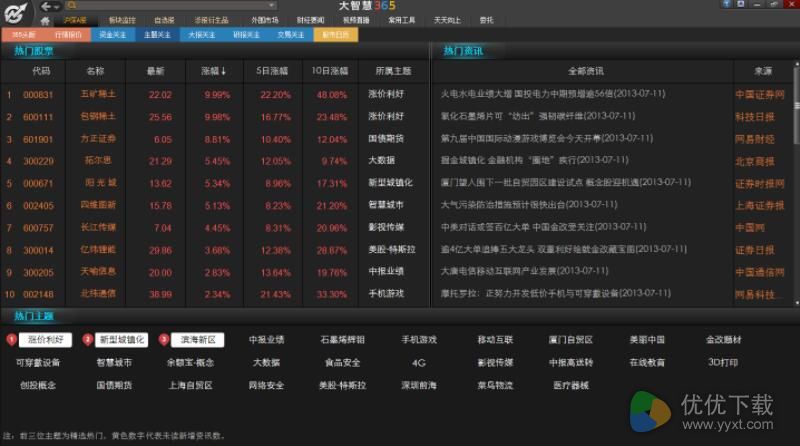Open the 3D打印 theme

723,362
